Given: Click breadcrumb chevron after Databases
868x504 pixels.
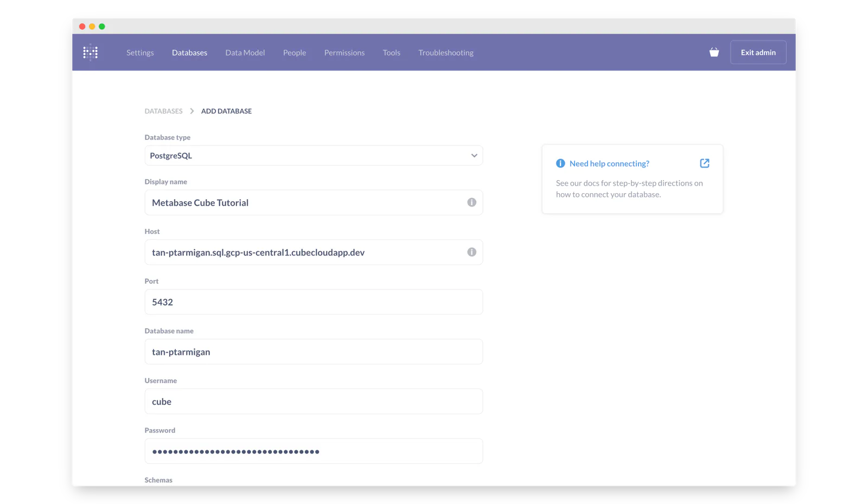Looking at the screenshot, I should click(192, 111).
